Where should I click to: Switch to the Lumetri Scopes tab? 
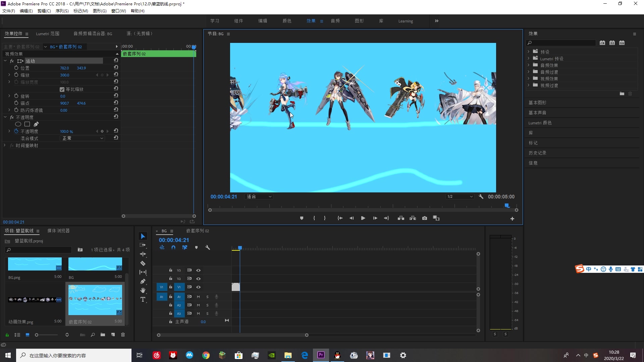pyautogui.click(x=48, y=34)
